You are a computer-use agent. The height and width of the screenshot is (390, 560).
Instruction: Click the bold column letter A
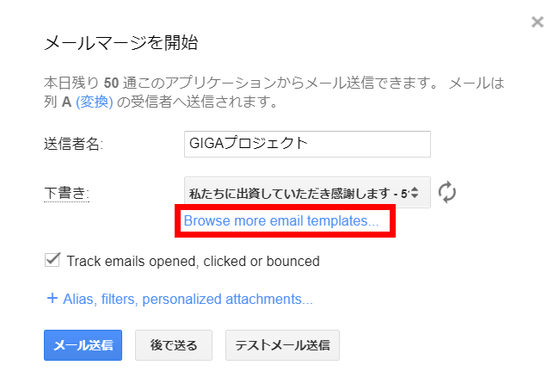[66, 102]
